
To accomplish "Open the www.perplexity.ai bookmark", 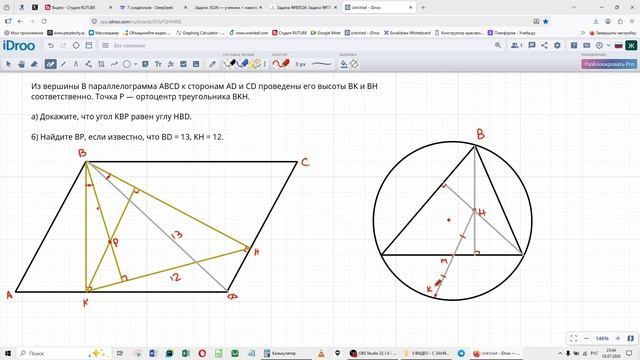I will [66, 33].
